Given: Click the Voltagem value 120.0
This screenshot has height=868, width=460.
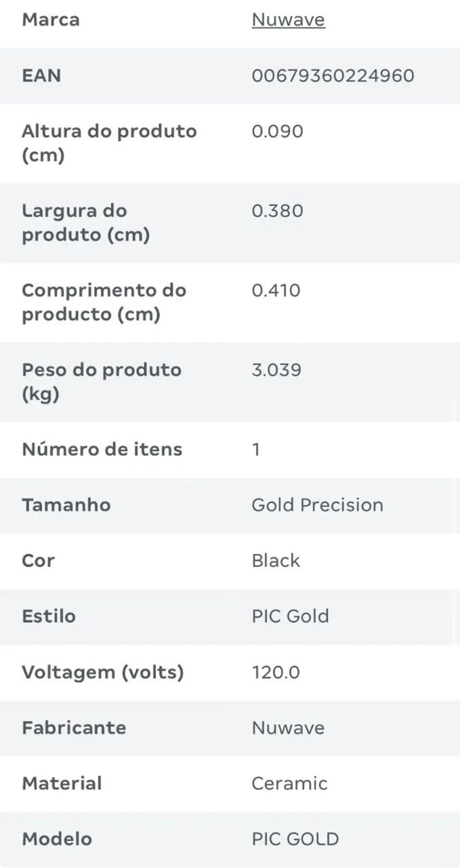Looking at the screenshot, I should (x=276, y=672).
